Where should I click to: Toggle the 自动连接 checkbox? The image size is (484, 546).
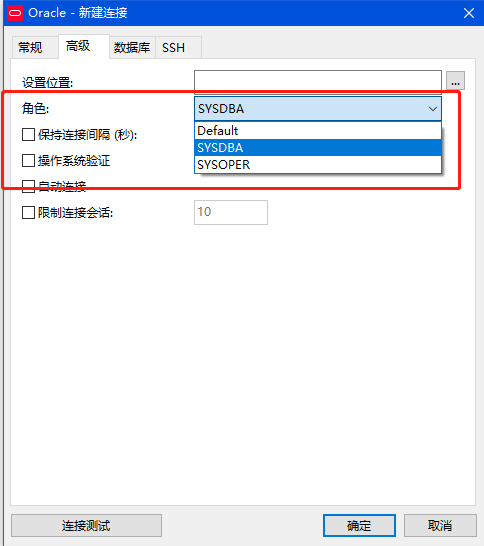[28, 186]
